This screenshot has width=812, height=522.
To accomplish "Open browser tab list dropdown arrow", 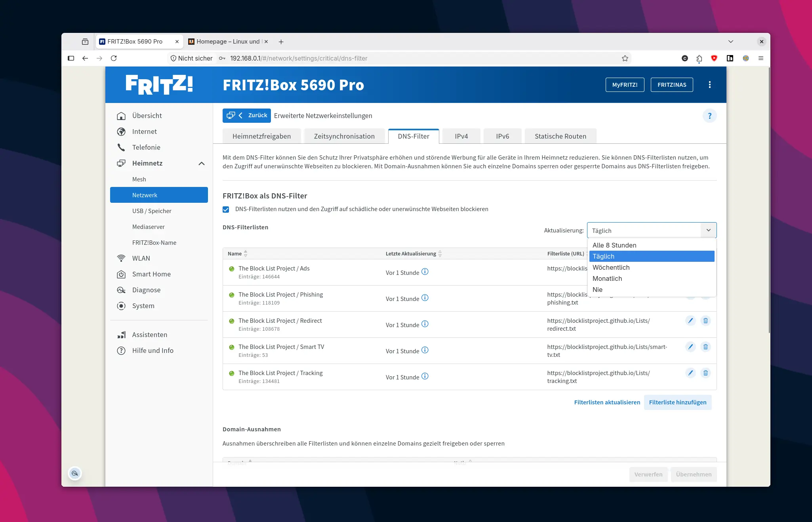I will pyautogui.click(x=730, y=42).
